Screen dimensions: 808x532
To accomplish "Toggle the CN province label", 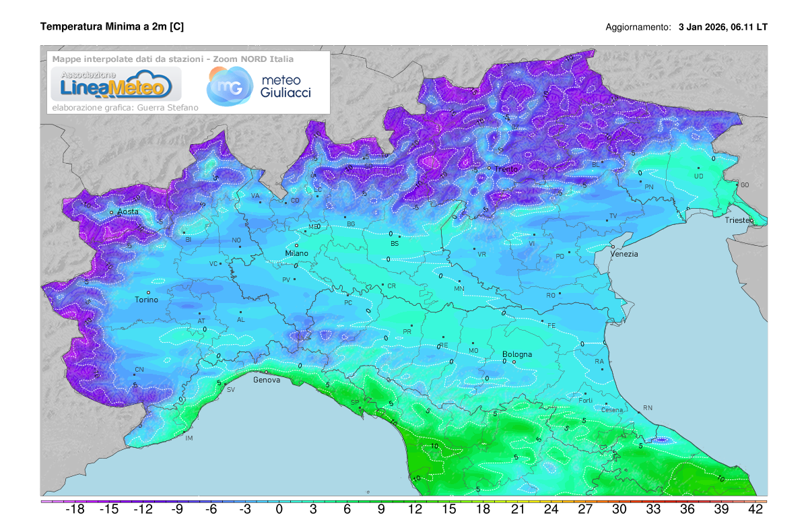I will point(139,368).
